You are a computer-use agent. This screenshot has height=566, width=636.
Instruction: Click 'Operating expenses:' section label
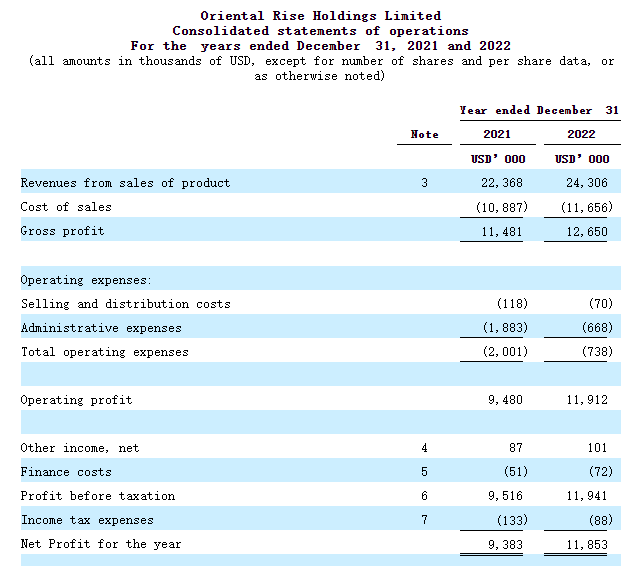[86, 280]
